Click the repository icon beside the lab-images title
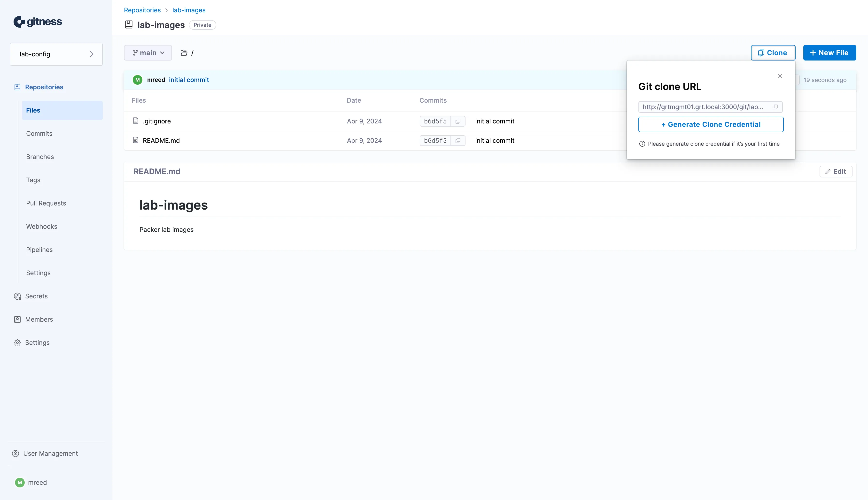This screenshot has height=500, width=868. point(129,25)
